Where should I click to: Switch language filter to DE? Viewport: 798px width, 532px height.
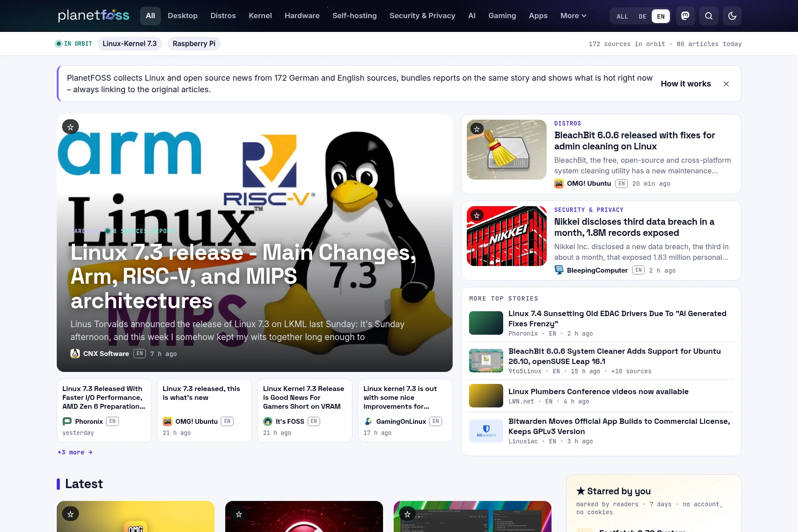(x=642, y=16)
